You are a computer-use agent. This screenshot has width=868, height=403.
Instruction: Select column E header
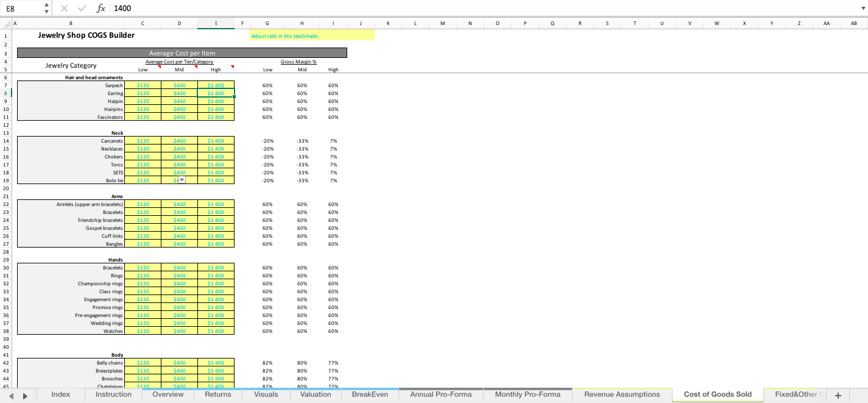[x=216, y=22]
